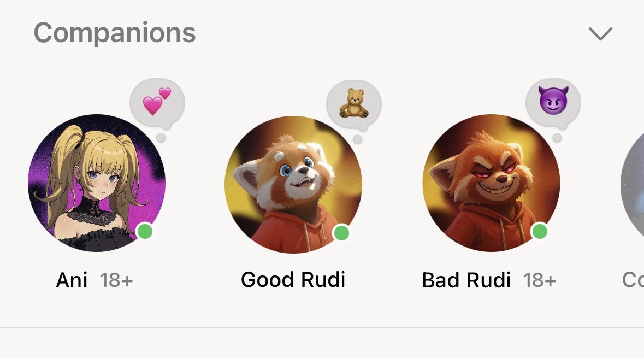Click the Companions section header

[x=115, y=33]
